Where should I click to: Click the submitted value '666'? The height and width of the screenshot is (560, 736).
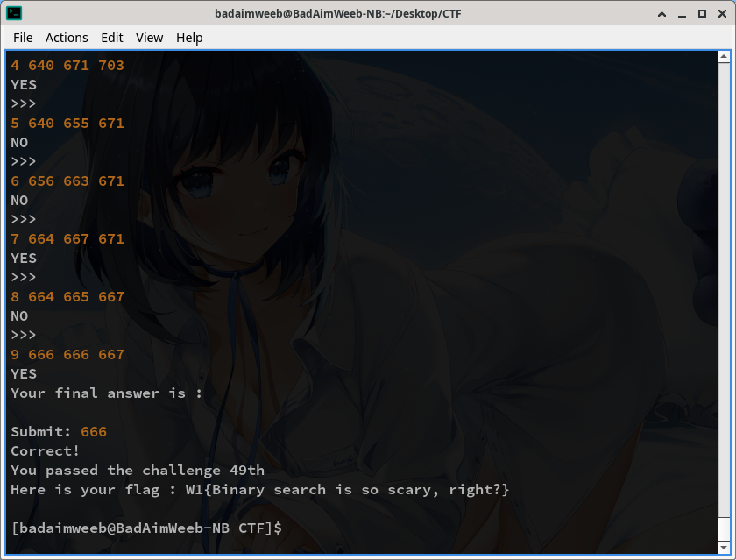tap(94, 431)
